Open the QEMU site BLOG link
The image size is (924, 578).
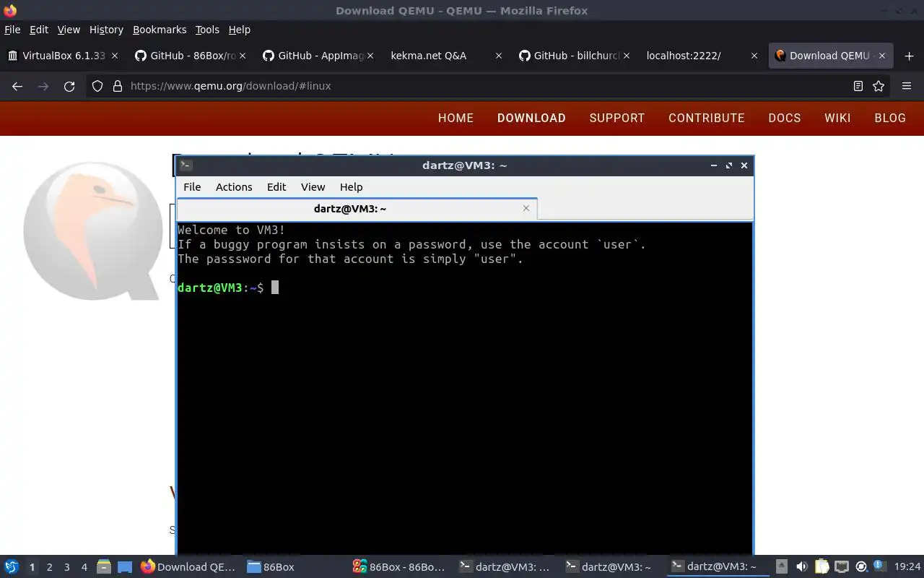(890, 118)
